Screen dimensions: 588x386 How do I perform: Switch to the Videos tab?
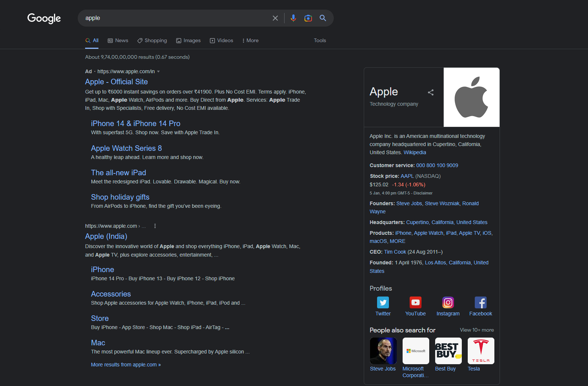pyautogui.click(x=222, y=40)
